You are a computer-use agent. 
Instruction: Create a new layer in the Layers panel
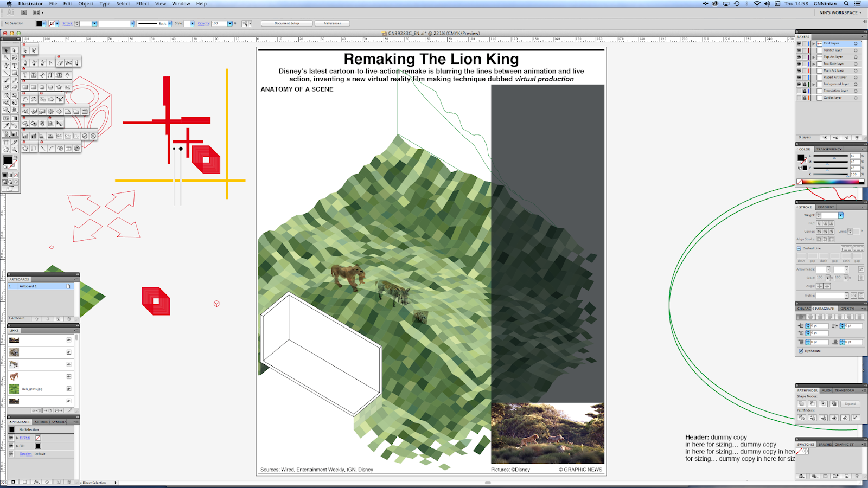tap(846, 138)
